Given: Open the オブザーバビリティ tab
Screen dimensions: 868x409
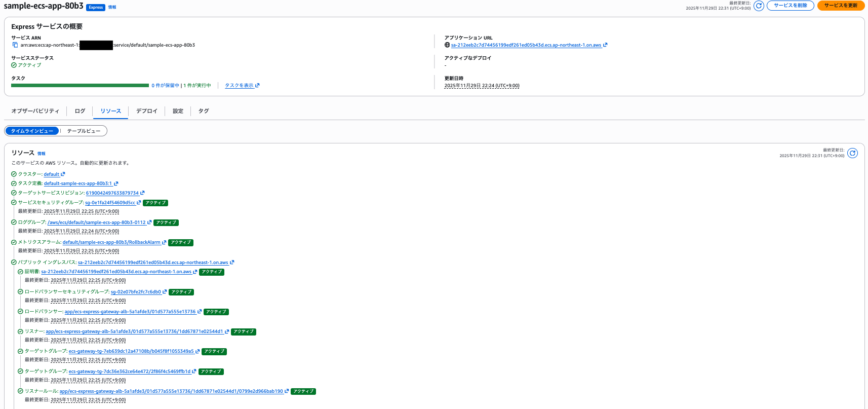Looking at the screenshot, I should (x=35, y=111).
